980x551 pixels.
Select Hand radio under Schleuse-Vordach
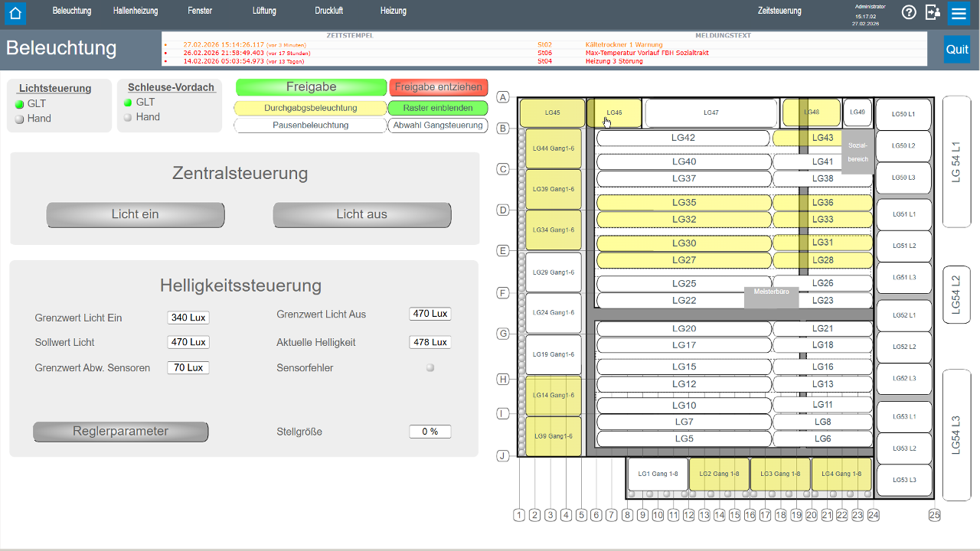tap(128, 117)
